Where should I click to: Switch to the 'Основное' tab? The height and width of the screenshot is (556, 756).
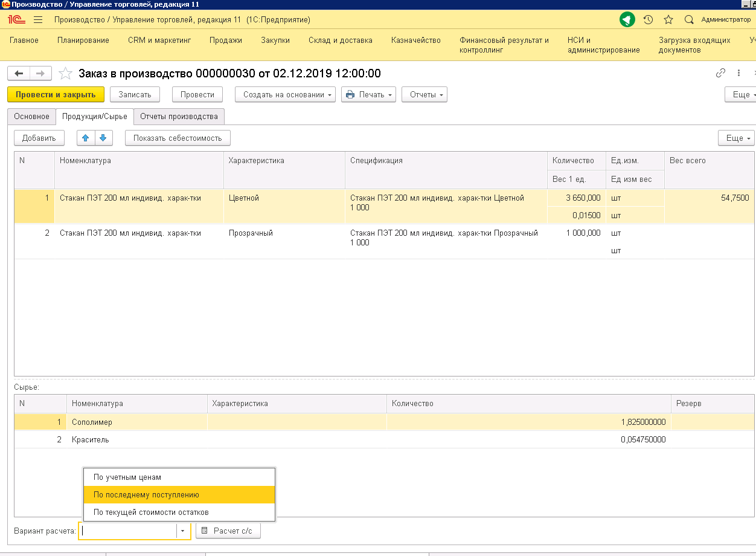[x=31, y=117]
